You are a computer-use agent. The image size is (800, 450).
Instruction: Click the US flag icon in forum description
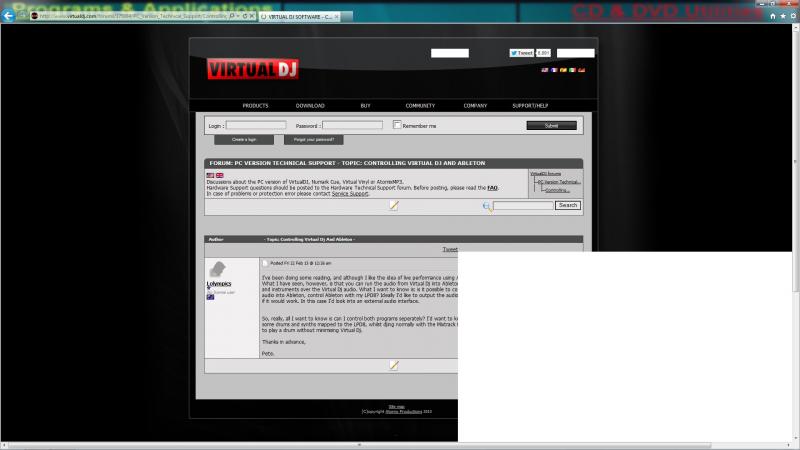pos(210,175)
